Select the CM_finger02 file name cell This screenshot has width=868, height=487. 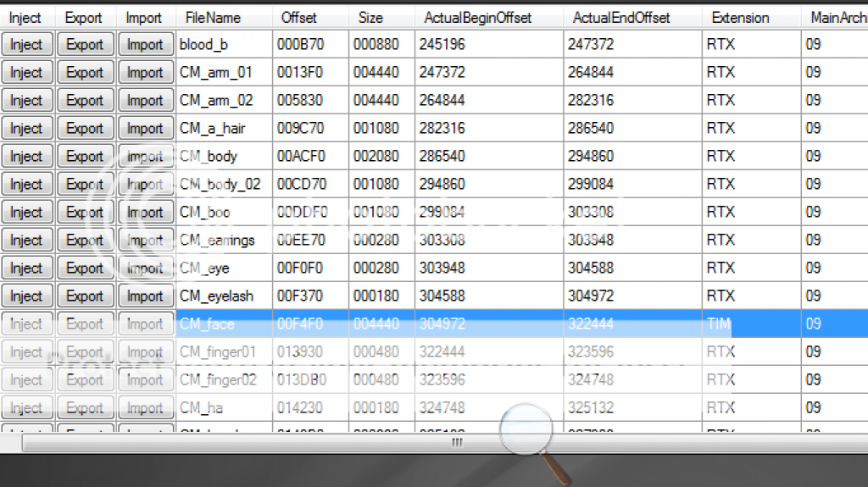(x=224, y=379)
